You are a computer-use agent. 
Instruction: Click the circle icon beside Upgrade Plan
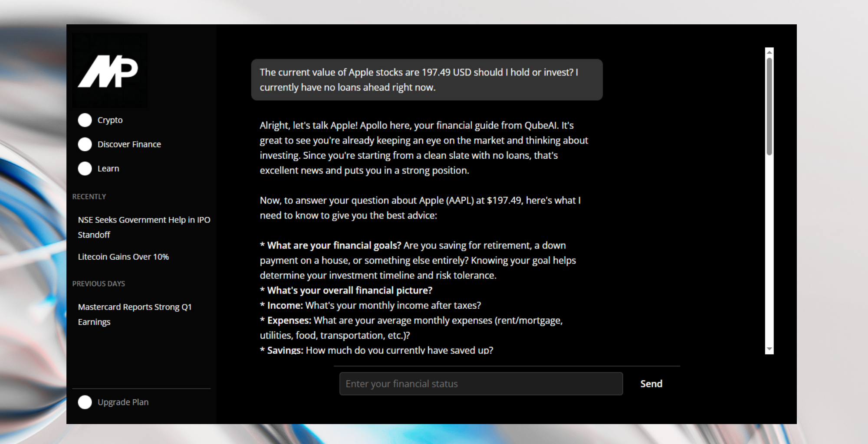tap(85, 402)
